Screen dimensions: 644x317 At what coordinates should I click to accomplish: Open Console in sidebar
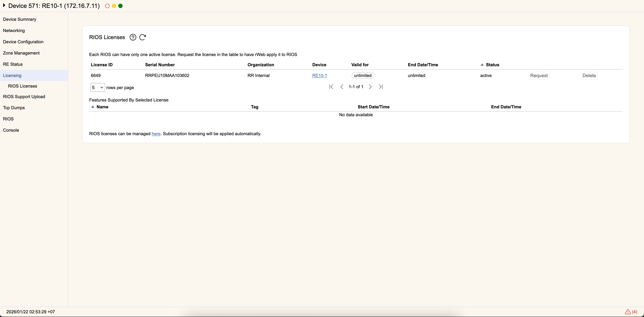(x=11, y=130)
